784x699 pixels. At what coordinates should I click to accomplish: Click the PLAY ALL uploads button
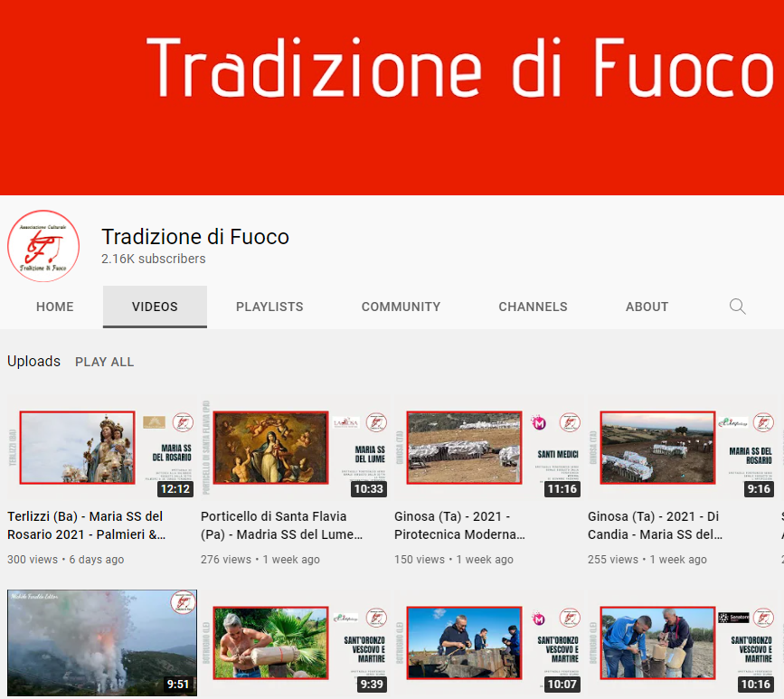[x=104, y=362]
